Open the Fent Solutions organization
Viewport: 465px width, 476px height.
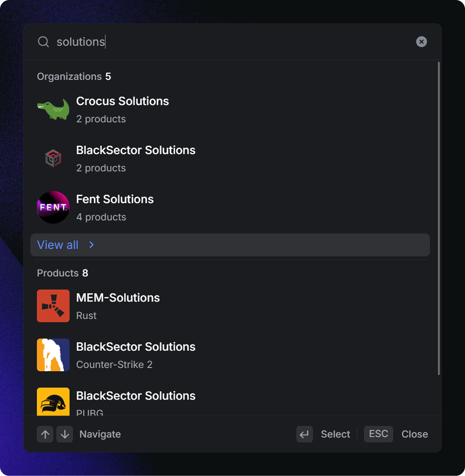pyautogui.click(x=230, y=208)
